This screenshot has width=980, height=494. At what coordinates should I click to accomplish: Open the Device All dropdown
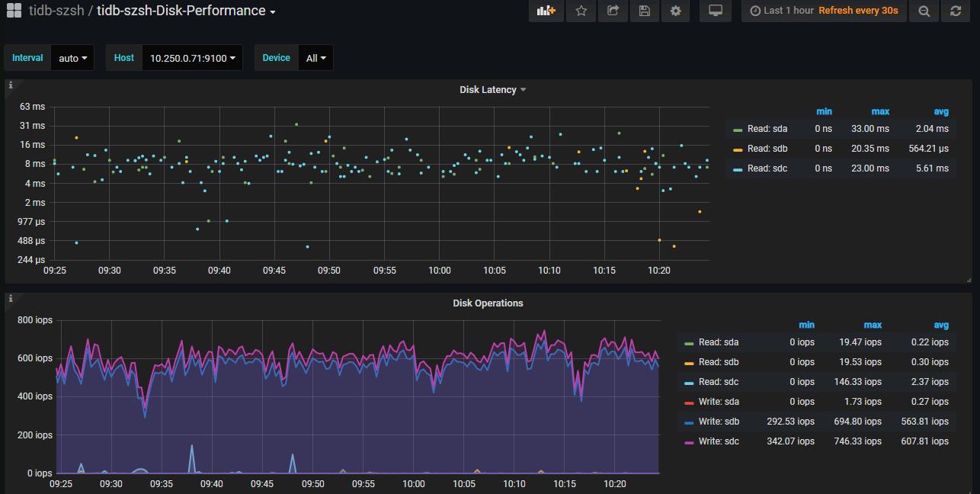(x=315, y=58)
